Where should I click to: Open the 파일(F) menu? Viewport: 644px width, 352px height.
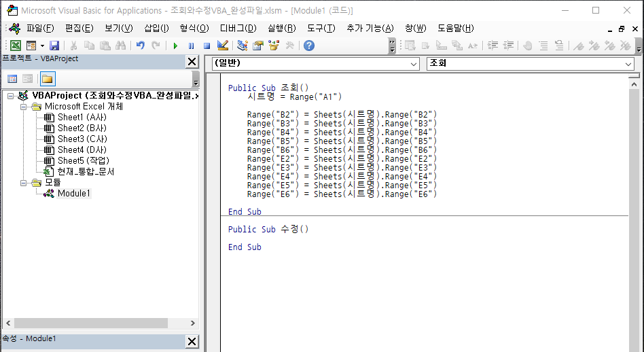[40, 29]
